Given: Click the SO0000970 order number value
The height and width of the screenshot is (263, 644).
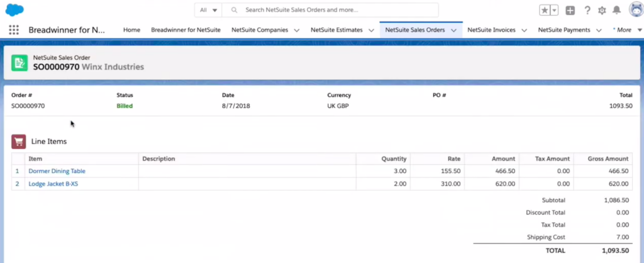Looking at the screenshot, I should tap(28, 106).
